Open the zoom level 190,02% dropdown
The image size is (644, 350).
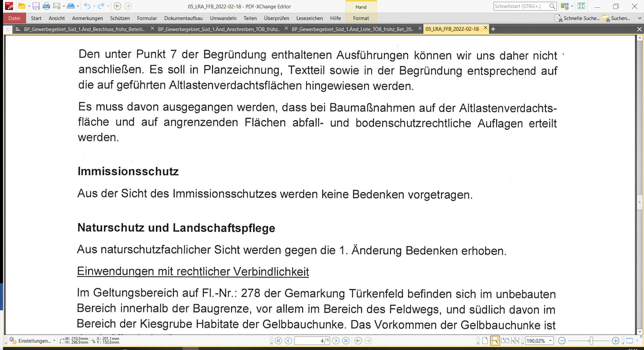coord(551,341)
